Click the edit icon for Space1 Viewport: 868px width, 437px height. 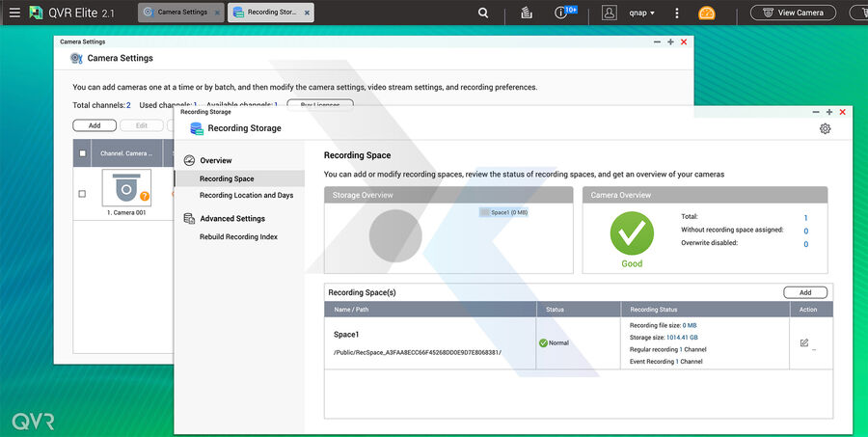tap(804, 342)
